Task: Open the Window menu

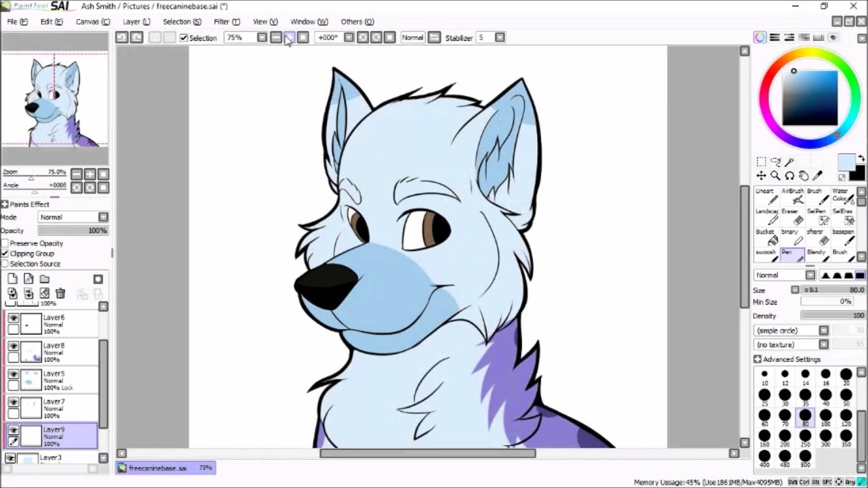Action: pyautogui.click(x=309, y=22)
